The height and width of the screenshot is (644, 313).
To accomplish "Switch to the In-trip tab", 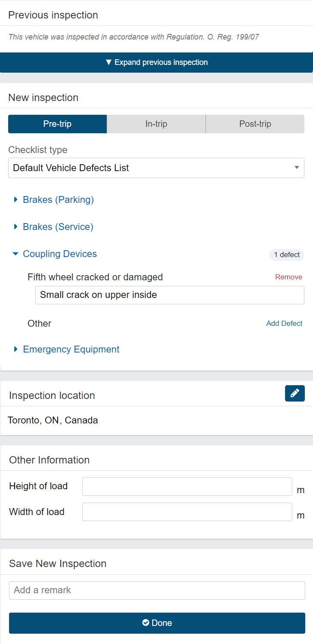I will click(156, 124).
